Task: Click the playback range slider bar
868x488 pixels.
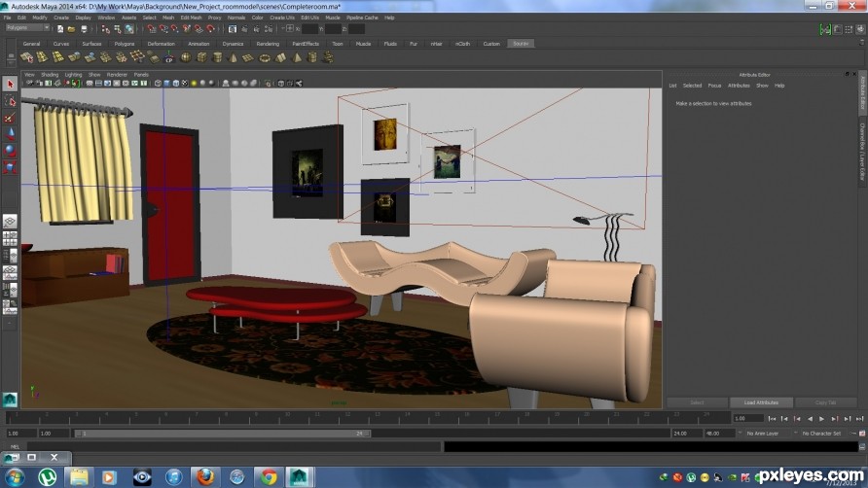Action: (x=223, y=434)
